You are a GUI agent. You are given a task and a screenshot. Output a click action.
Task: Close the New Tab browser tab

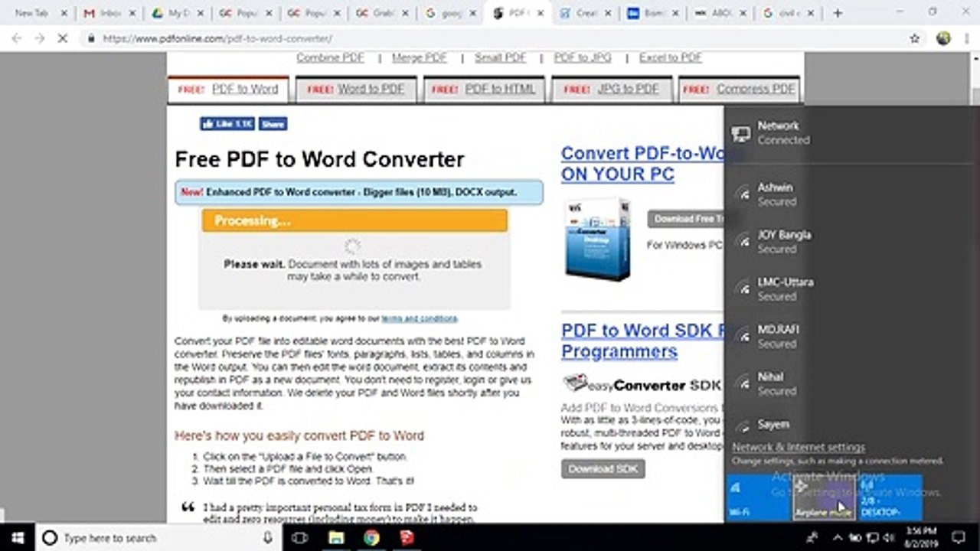64,13
